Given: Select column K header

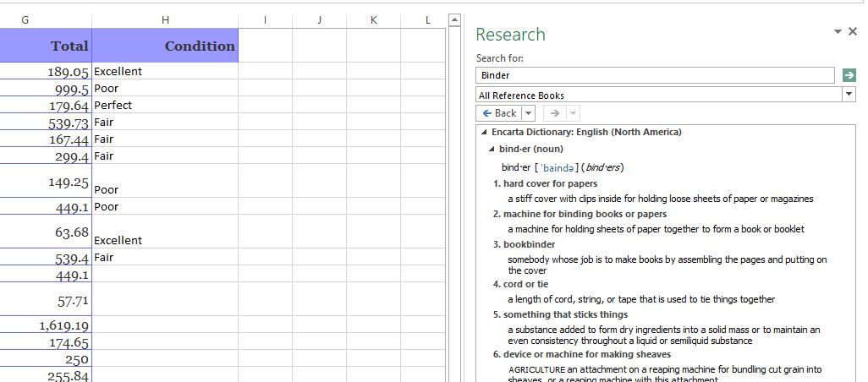Looking at the screenshot, I should pos(374,20).
